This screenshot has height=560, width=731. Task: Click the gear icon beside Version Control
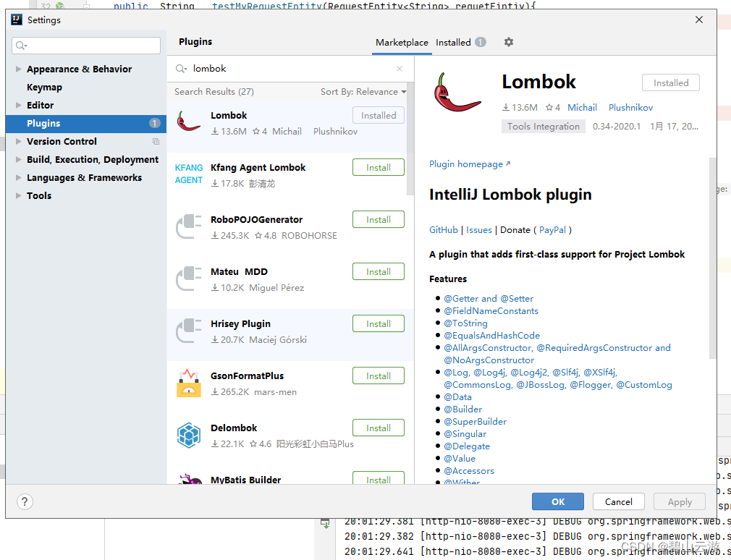click(x=155, y=142)
